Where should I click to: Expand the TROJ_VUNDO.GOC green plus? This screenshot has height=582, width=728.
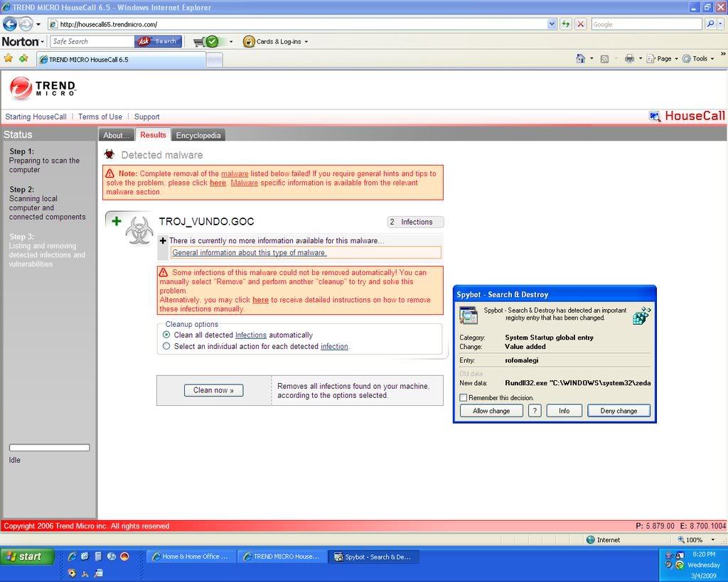(x=117, y=222)
